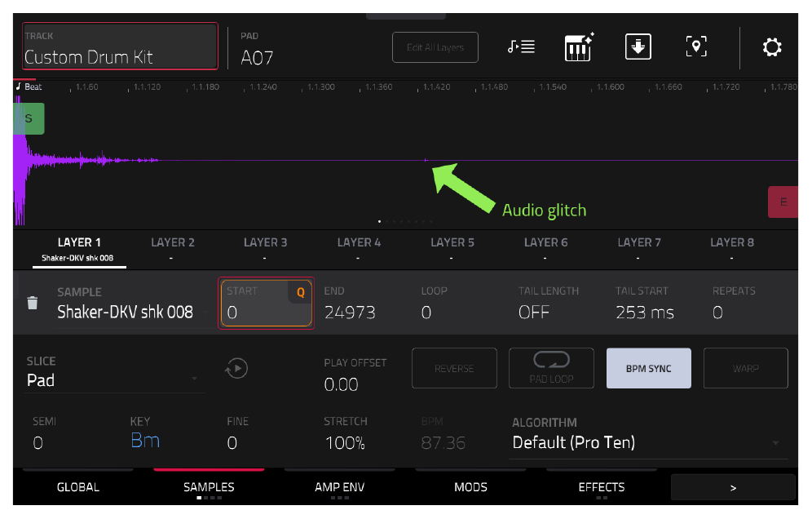Select the Layer 7 tab
Screen dimensions: 812x519
pyautogui.click(x=639, y=250)
